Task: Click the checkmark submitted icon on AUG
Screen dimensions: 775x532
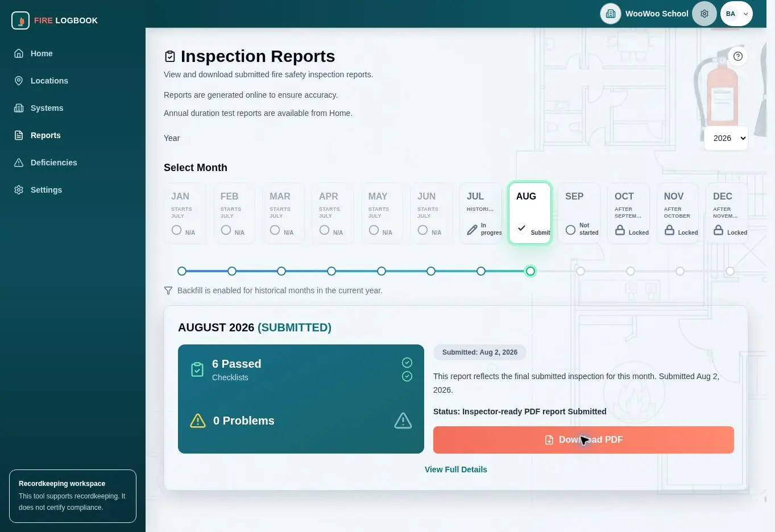Action: (x=521, y=228)
